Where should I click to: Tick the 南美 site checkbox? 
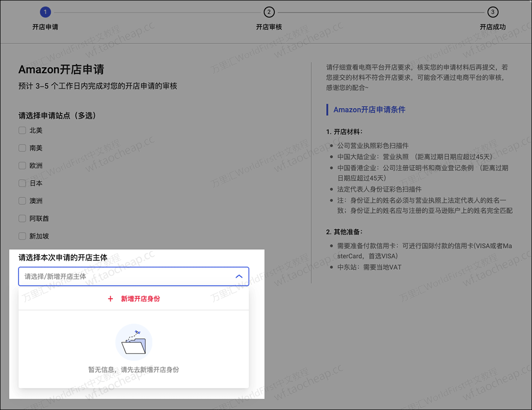(22, 148)
